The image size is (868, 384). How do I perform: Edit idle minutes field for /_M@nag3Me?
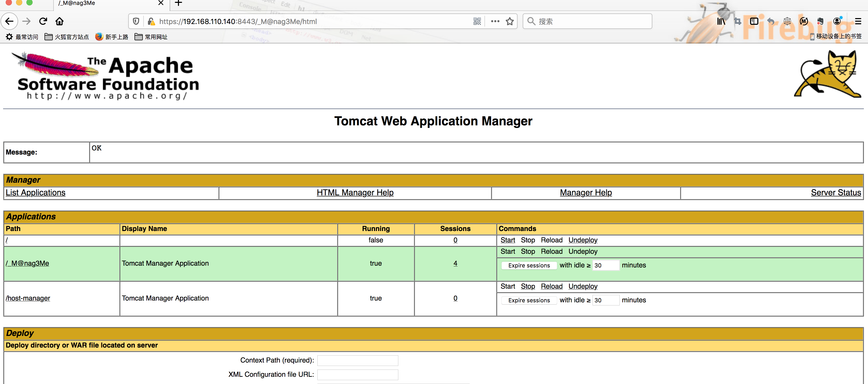click(x=606, y=266)
